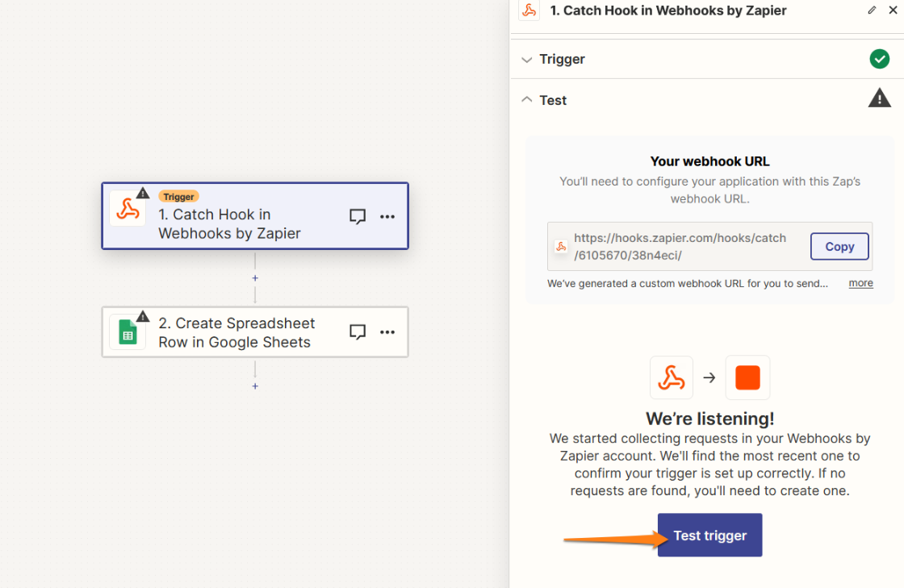Click the "more" link under webhook URL
Image resolution: width=904 pixels, height=588 pixels.
[860, 283]
